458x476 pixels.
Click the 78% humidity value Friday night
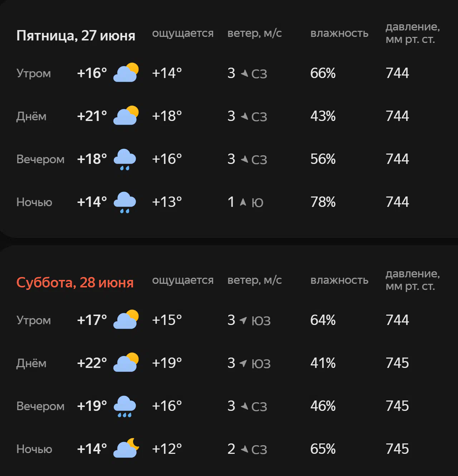coord(323,202)
